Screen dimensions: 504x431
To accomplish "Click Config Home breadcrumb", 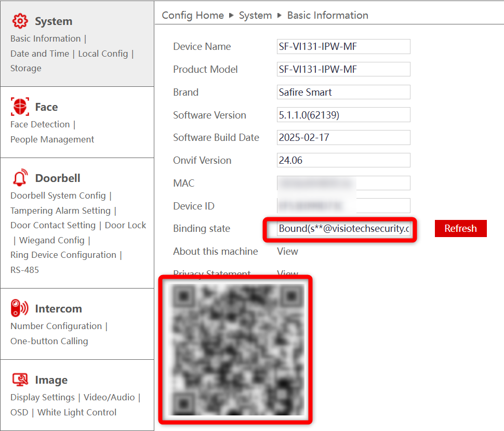I will pos(193,16).
